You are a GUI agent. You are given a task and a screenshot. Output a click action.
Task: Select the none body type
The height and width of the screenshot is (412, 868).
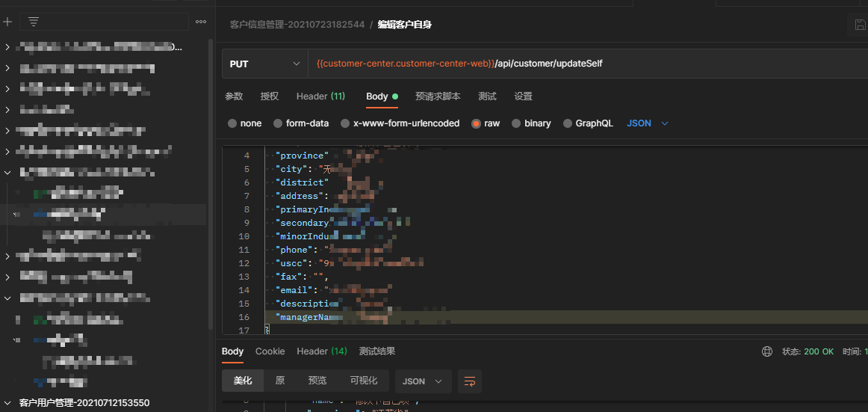245,123
